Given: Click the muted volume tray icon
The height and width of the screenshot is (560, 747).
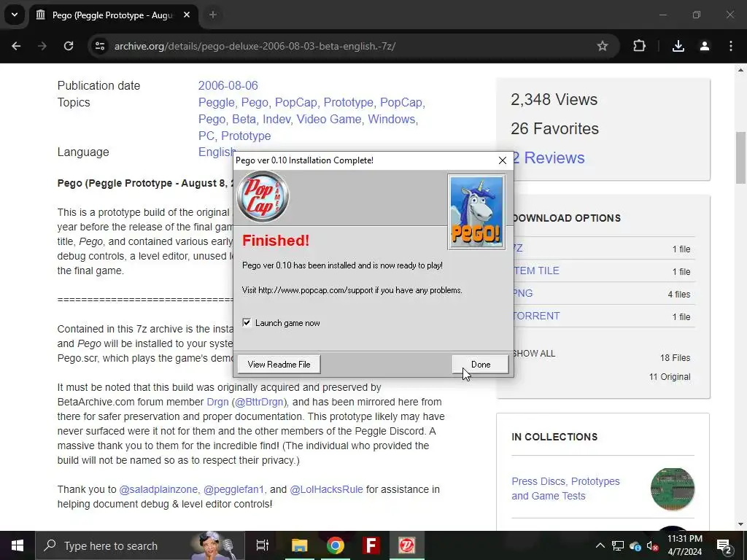Looking at the screenshot, I should 652,545.
